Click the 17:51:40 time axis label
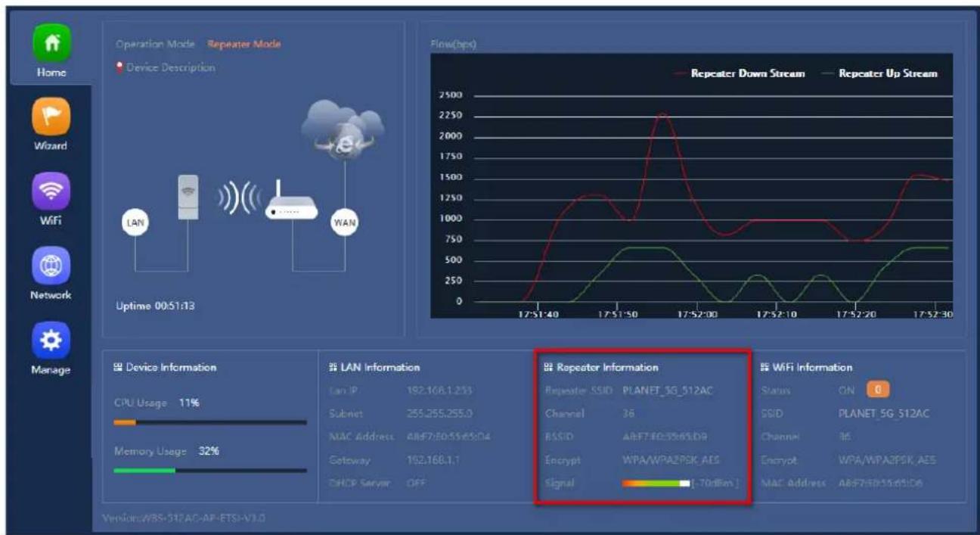This screenshot has width=980, height=535. 538,315
